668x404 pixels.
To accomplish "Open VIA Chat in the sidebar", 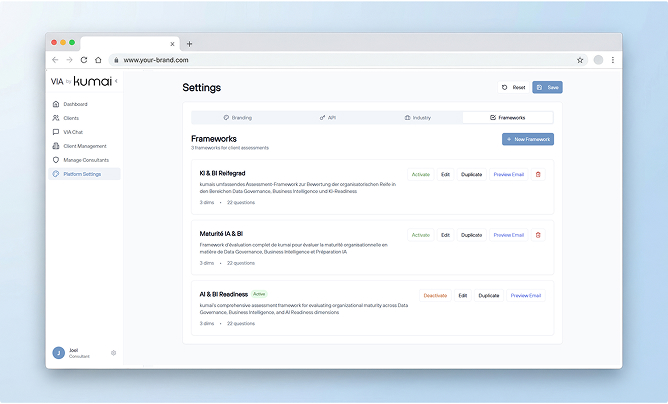I will 84,132.
